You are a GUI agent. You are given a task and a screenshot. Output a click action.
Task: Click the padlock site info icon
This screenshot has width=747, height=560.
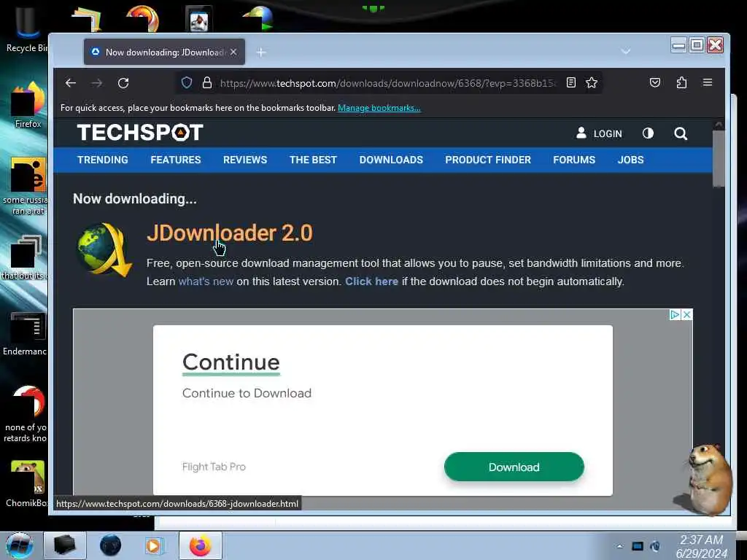tap(206, 83)
